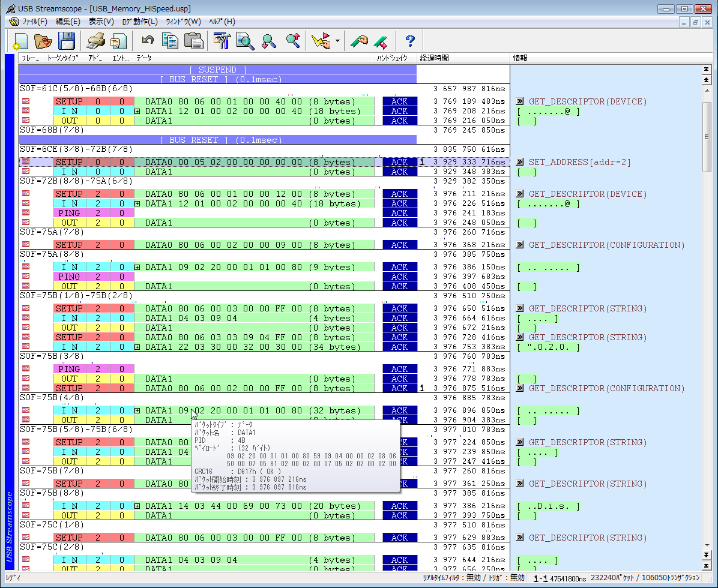Image resolution: width=718 pixels, height=588 pixels.
Task: Expand IN DATA1 12 01 row at 976 226 516ns
Action: pyautogui.click(x=137, y=203)
